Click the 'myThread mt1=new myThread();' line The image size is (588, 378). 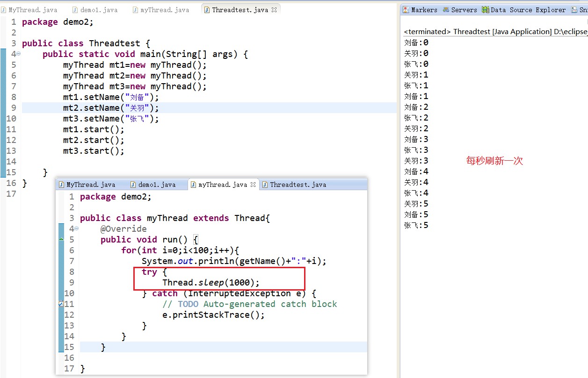pos(135,65)
